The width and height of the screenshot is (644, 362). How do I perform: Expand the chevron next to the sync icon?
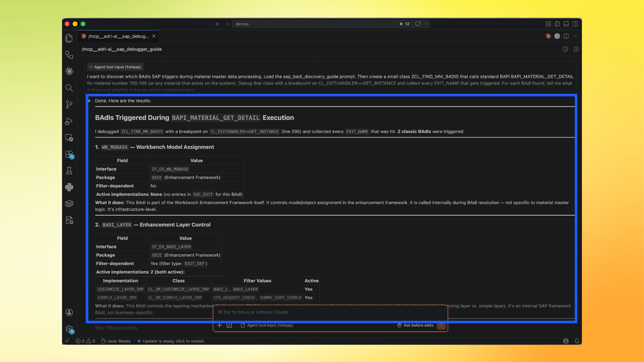coord(426,24)
